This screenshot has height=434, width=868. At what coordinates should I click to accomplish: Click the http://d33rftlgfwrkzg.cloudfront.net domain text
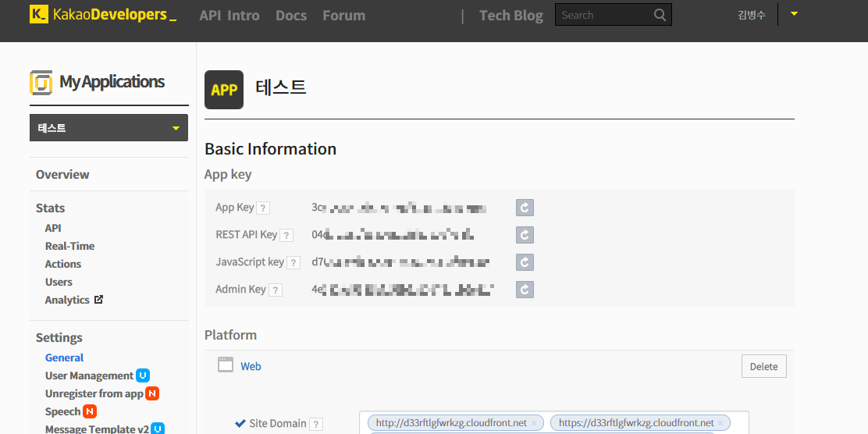click(451, 423)
